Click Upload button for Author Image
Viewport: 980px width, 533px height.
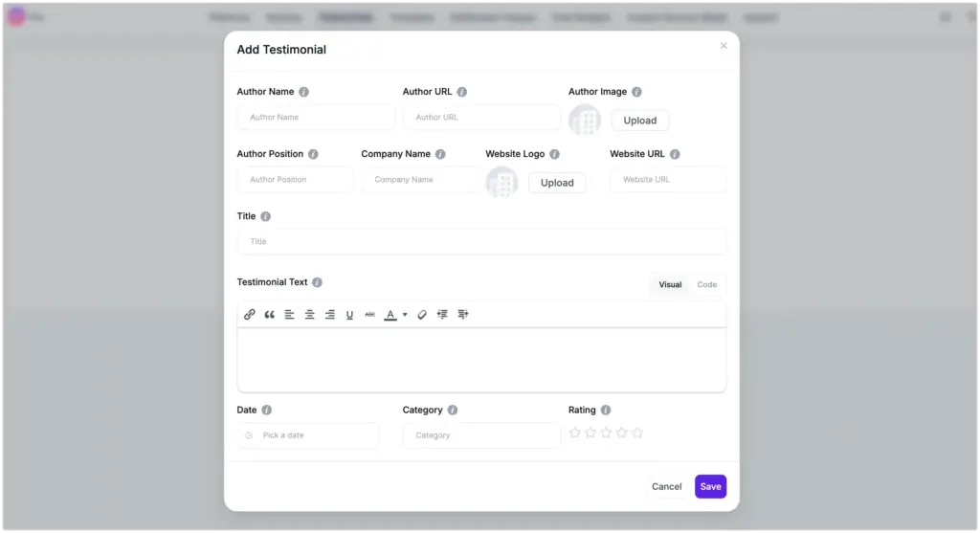tap(640, 121)
